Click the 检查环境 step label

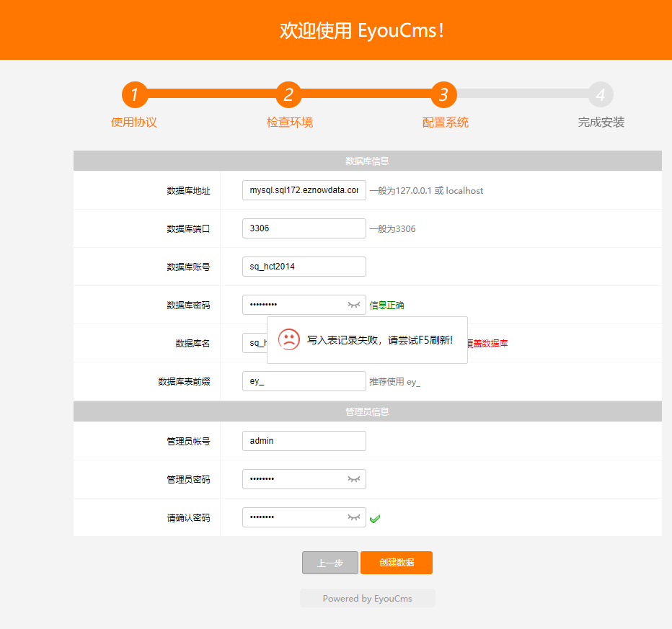[290, 122]
